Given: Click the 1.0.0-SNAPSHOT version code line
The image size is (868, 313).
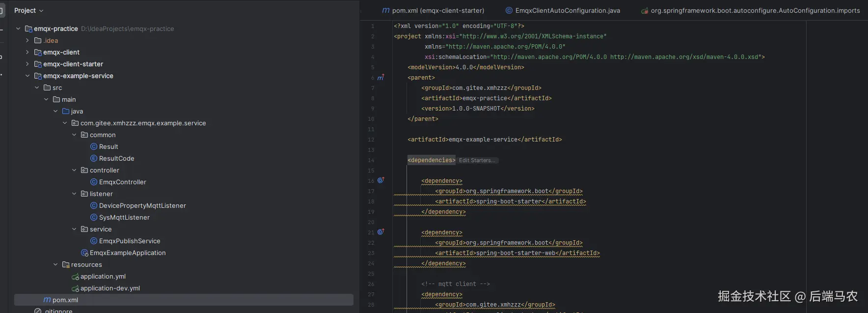Looking at the screenshot, I should 478,109.
